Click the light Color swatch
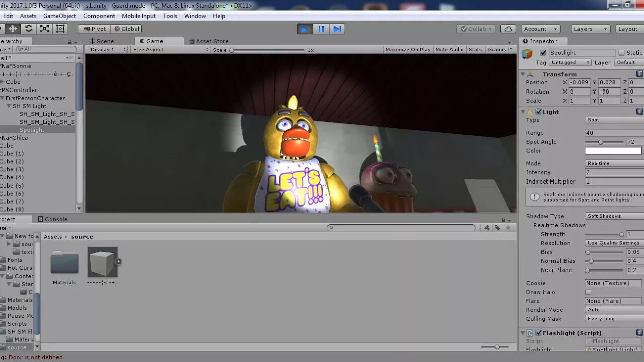The width and height of the screenshot is (644, 362). [x=613, y=151]
